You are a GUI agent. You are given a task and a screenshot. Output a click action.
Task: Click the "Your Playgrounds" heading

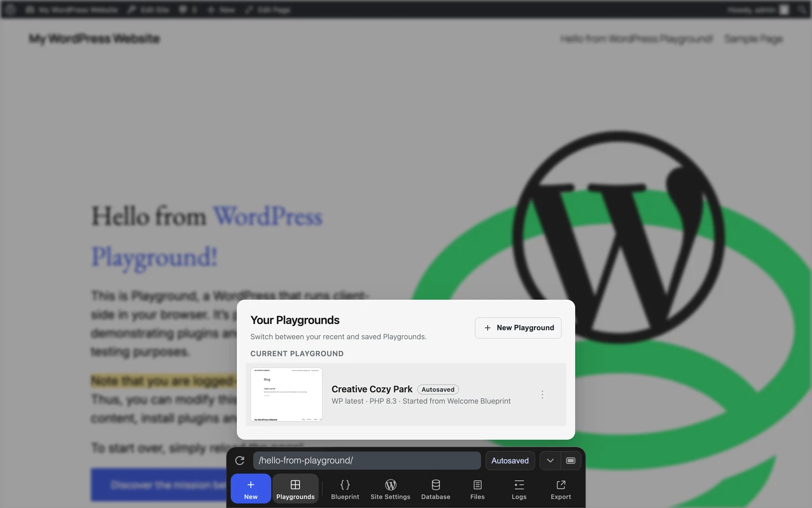tap(295, 320)
